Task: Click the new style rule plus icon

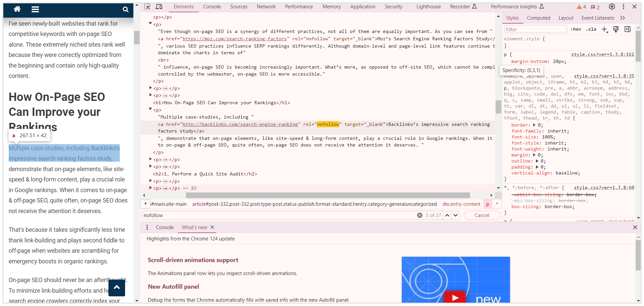Action: pos(604,29)
